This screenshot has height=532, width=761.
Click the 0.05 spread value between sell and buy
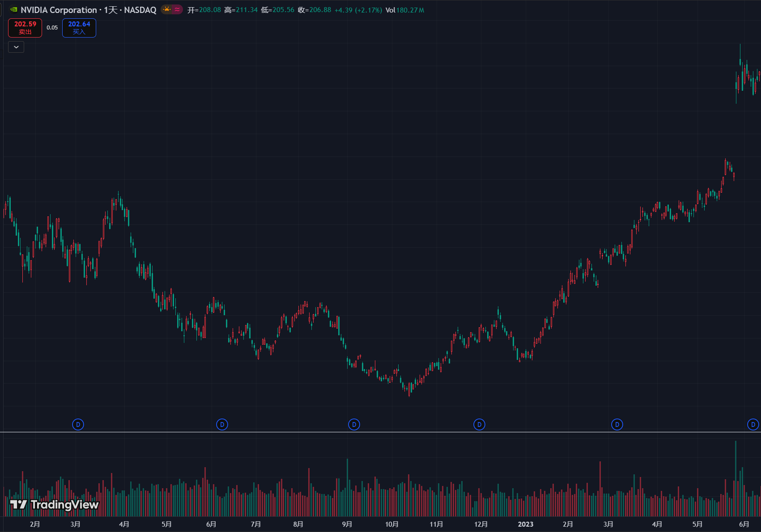52,28
